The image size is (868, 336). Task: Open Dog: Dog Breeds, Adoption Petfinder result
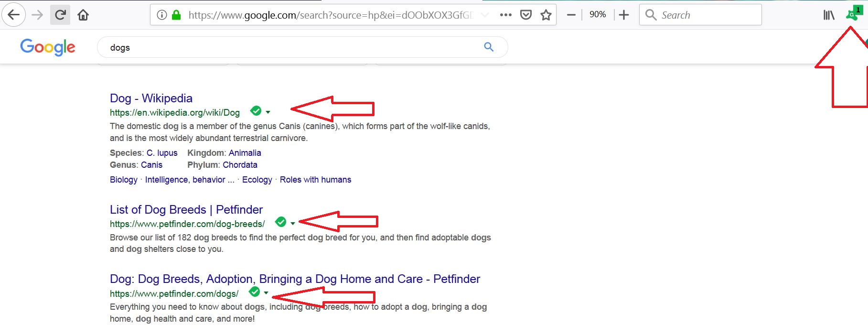(295, 279)
